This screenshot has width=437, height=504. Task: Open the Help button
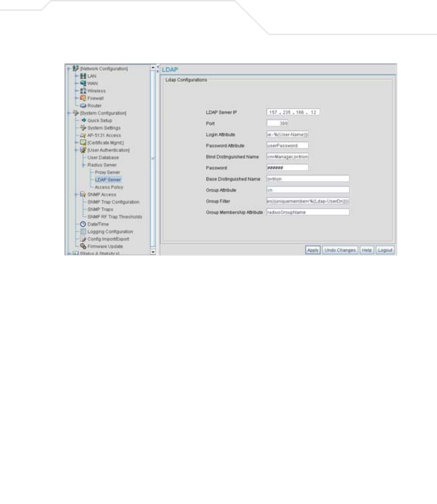[x=367, y=250]
